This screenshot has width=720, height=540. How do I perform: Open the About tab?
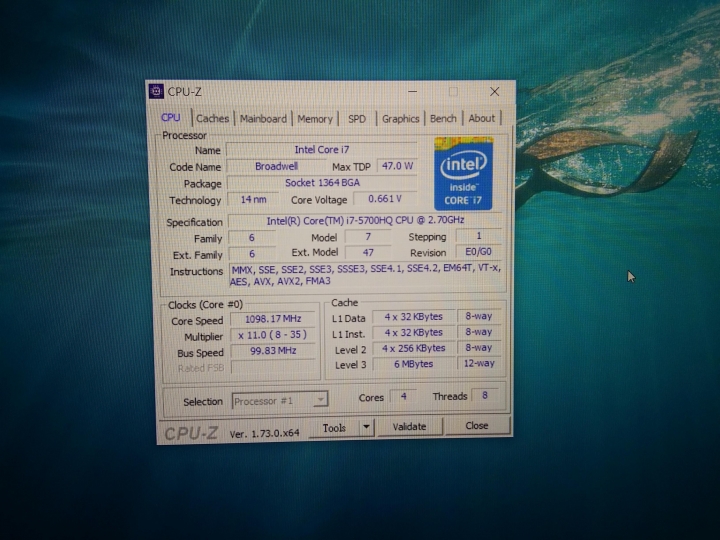click(x=482, y=118)
